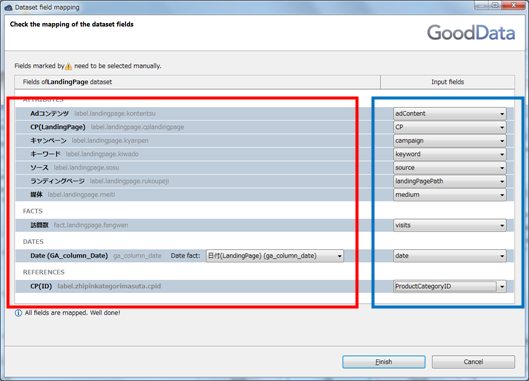The width and height of the screenshot is (529, 381).
Task: Close the Dataset field mapping window
Action: click(x=513, y=5)
